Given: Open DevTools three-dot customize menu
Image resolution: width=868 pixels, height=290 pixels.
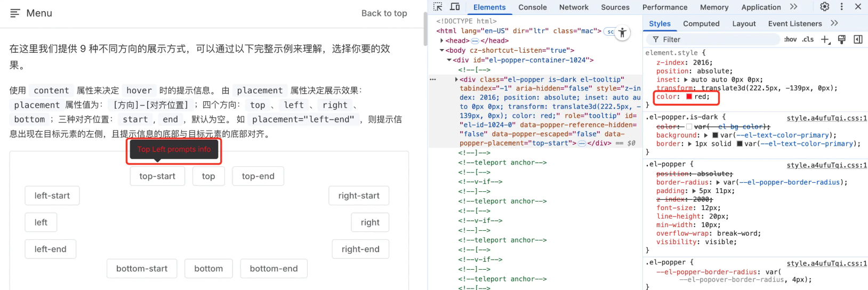Looking at the screenshot, I should click(841, 6).
